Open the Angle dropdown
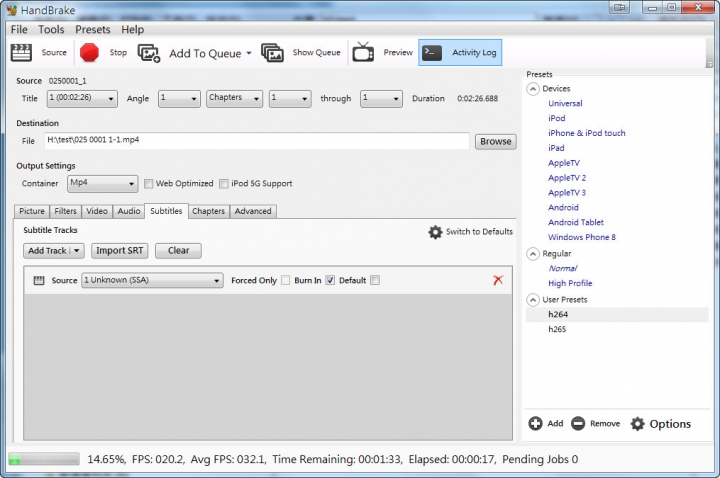This screenshot has height=478, width=720. [x=179, y=98]
